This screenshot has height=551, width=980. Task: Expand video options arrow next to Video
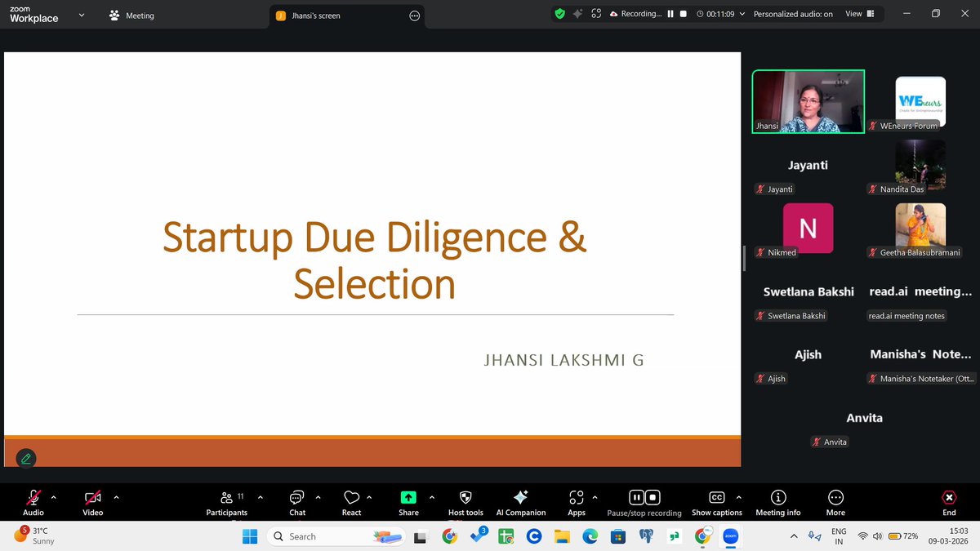116,496
